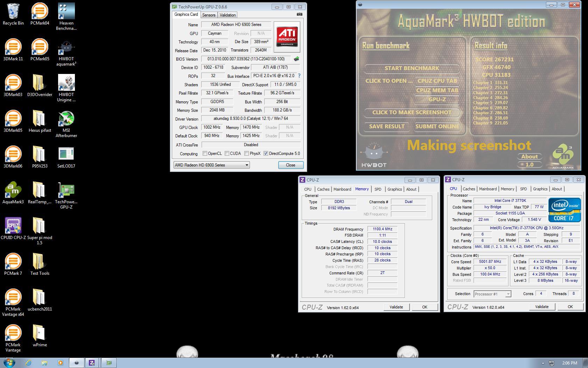Expand the AMD Radeon HD 6900 Series dropdown

pyautogui.click(x=211, y=165)
